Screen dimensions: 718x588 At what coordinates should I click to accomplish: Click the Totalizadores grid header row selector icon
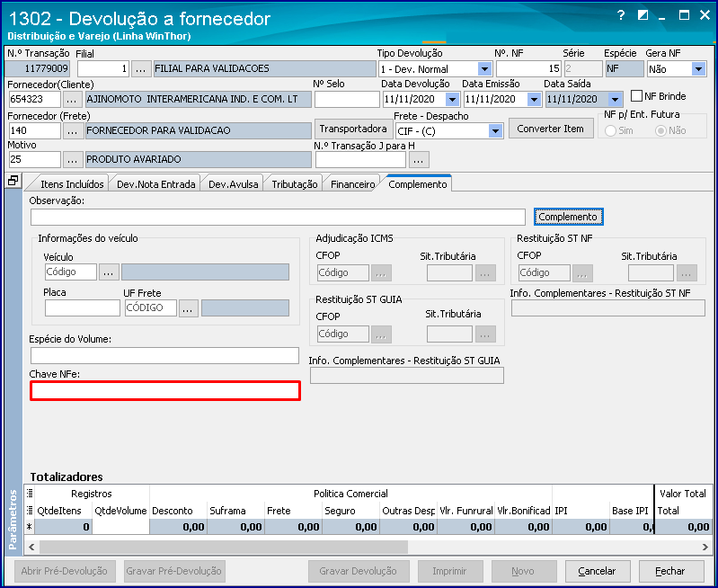30,494
